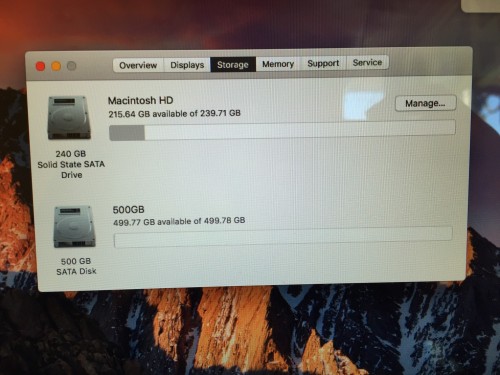The width and height of the screenshot is (500, 375).
Task: Go to the Memory tab
Action: [x=278, y=64]
